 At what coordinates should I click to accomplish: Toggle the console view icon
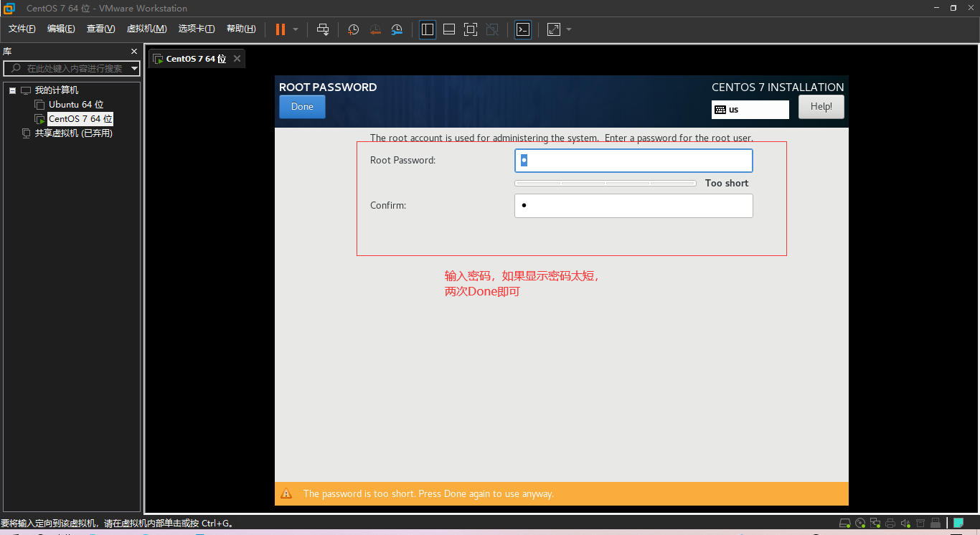[x=523, y=29]
